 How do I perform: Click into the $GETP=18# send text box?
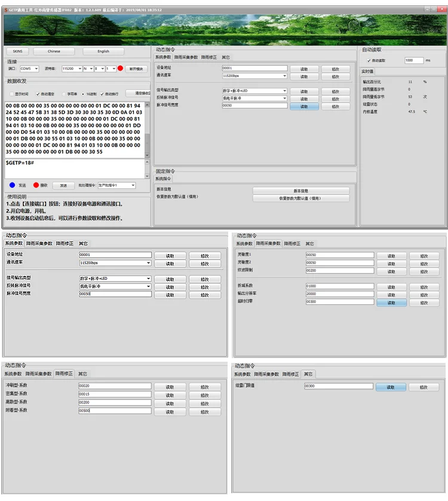tap(75, 169)
